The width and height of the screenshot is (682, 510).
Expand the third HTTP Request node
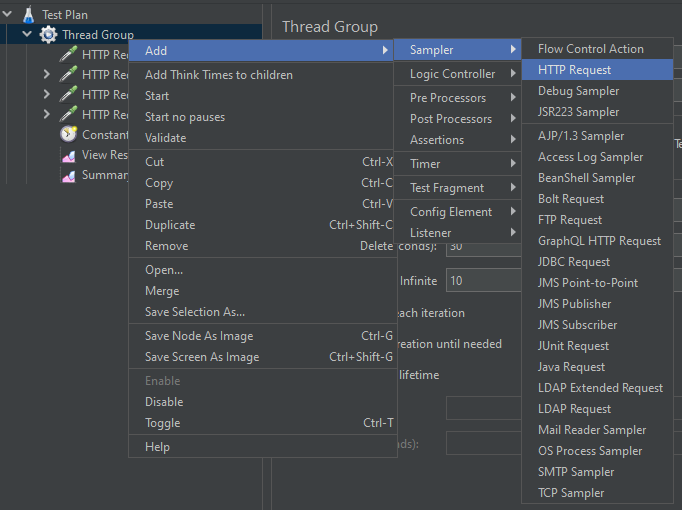coord(47,94)
